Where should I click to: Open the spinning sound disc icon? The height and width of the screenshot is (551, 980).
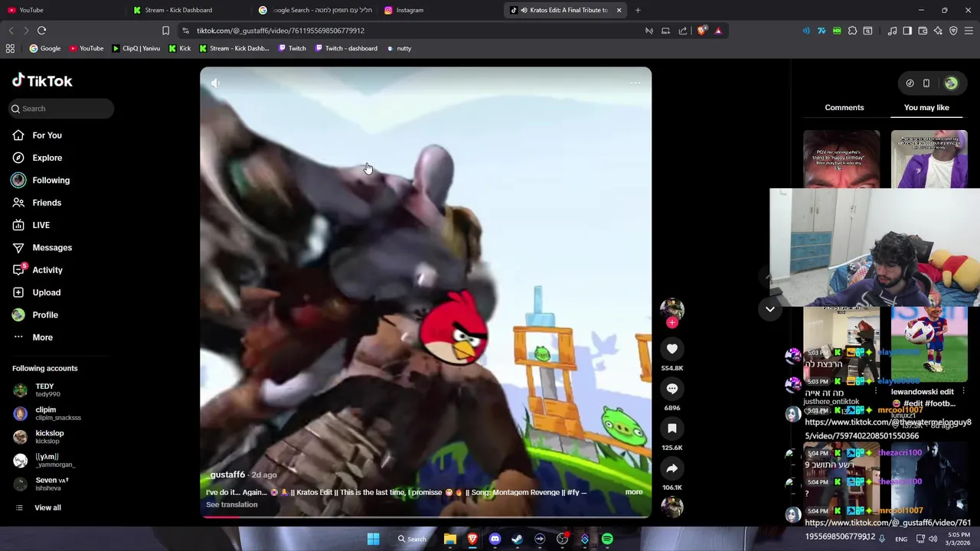671,507
